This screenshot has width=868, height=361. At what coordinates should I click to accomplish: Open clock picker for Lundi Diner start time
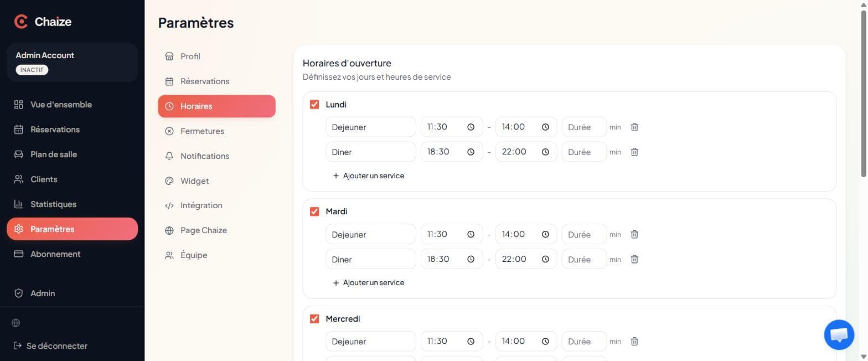coord(471,152)
